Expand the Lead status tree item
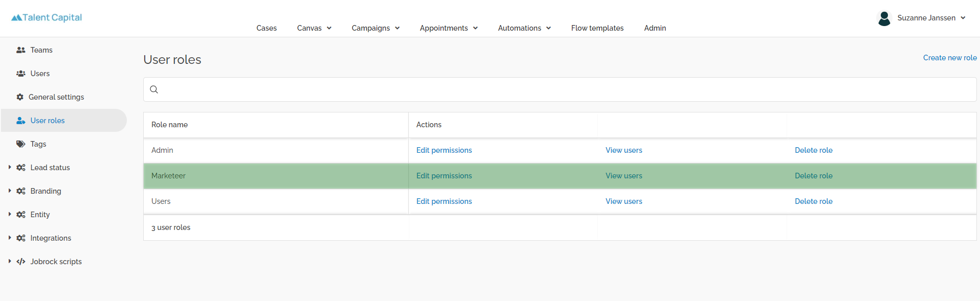This screenshot has height=301, width=980. pyautogui.click(x=10, y=167)
